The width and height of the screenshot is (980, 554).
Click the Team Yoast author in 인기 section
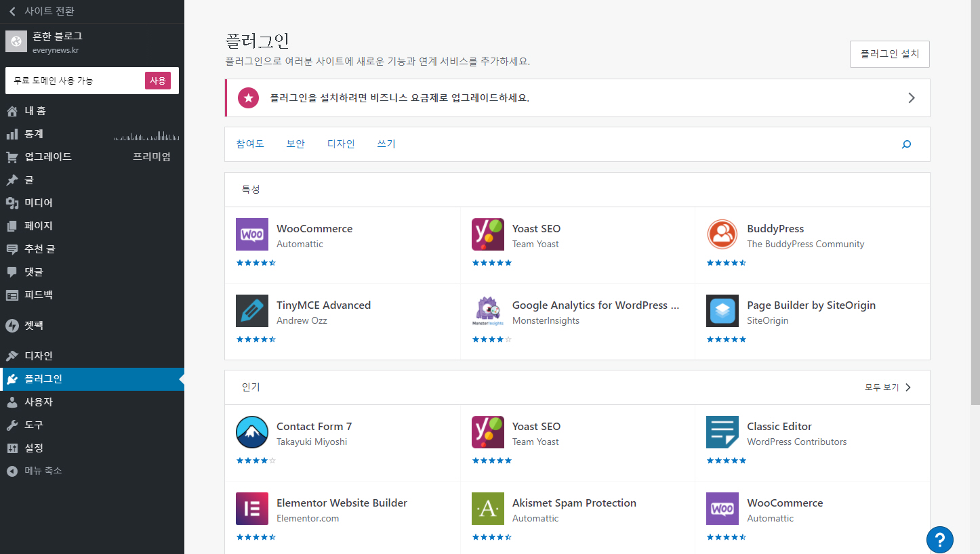[535, 442]
